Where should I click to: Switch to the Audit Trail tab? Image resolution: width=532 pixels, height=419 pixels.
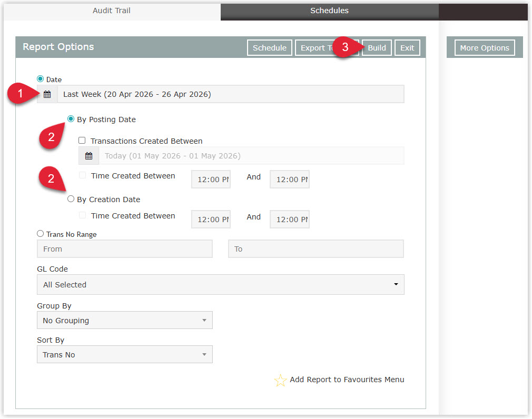pyautogui.click(x=112, y=11)
